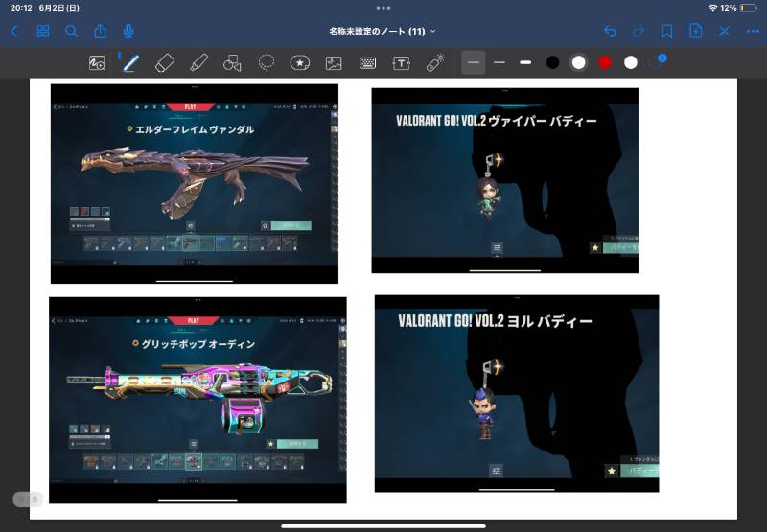767x532 pixels.
Task: Choose the thinnest stroke width
Action: (474, 62)
